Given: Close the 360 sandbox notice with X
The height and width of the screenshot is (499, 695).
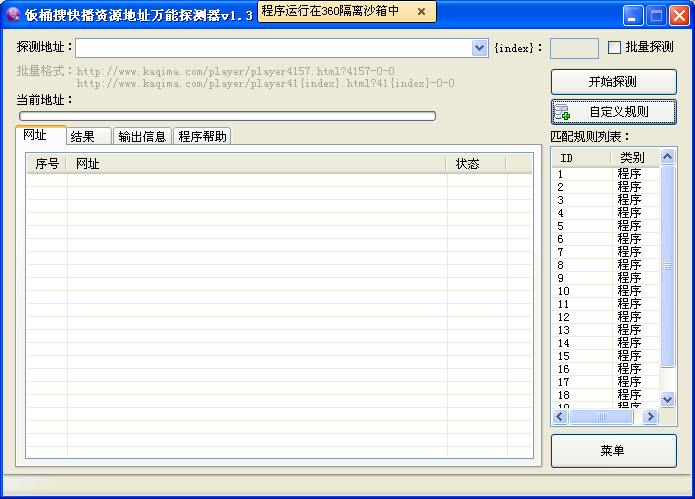Looking at the screenshot, I should [421, 12].
